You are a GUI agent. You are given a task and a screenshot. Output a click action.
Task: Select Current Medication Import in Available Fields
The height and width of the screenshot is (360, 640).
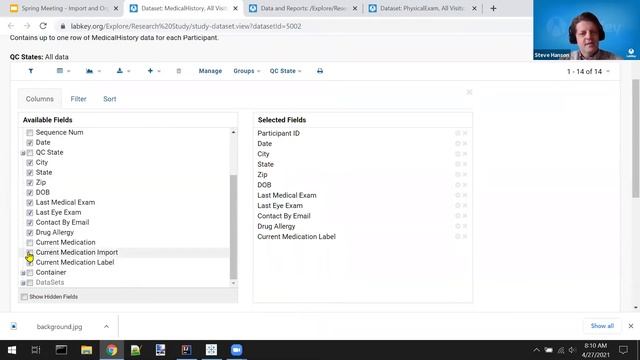tap(77, 253)
